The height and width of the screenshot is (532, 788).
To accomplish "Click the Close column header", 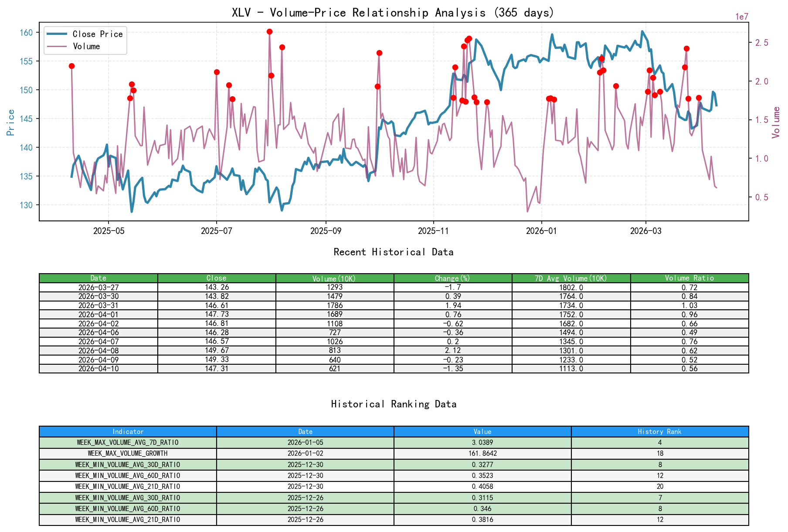I will [217, 278].
